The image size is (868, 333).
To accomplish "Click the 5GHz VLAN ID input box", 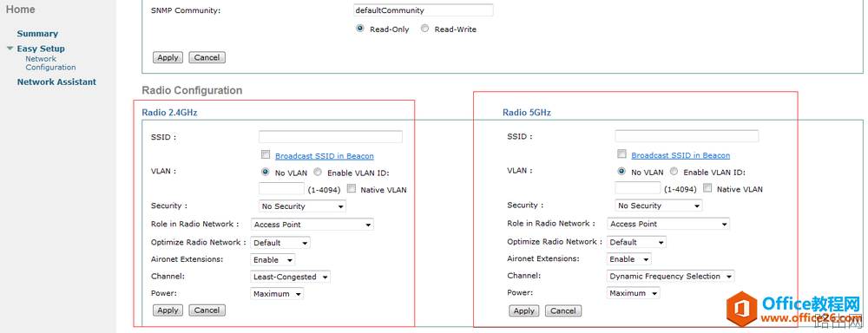I will pos(638,189).
